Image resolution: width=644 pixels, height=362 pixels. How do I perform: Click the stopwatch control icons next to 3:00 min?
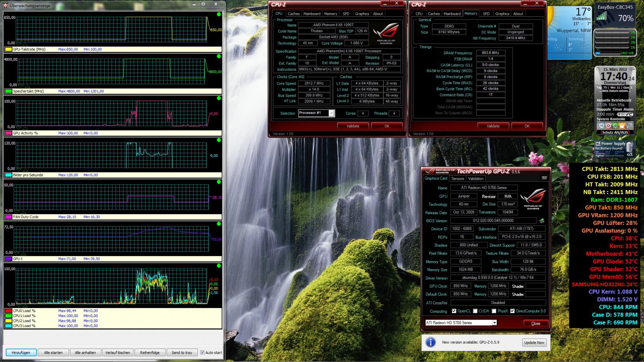click(625, 114)
